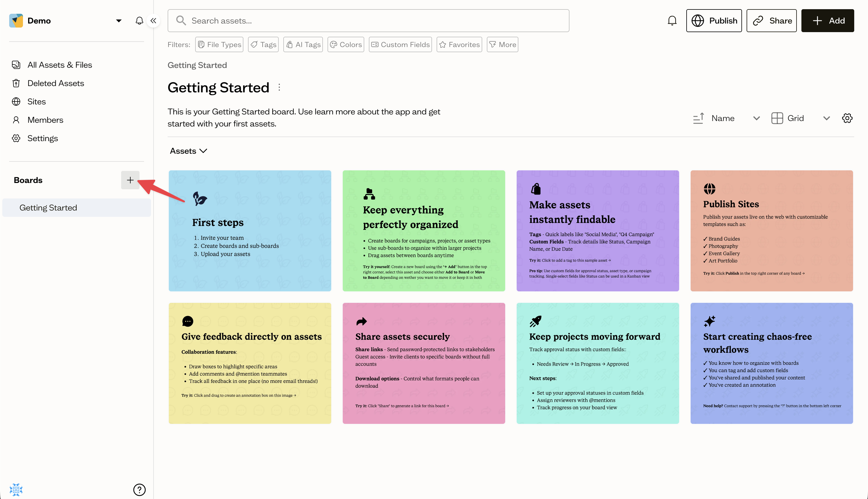This screenshot has width=868, height=499.
Task: Open the Keep projects moving forward card
Action: point(597,363)
